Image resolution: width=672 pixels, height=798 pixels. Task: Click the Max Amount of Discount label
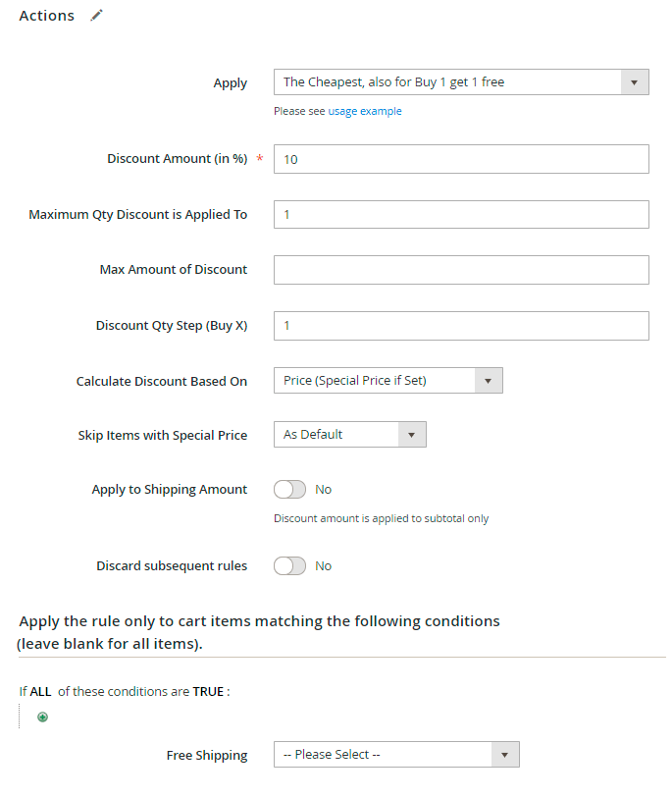[173, 270]
